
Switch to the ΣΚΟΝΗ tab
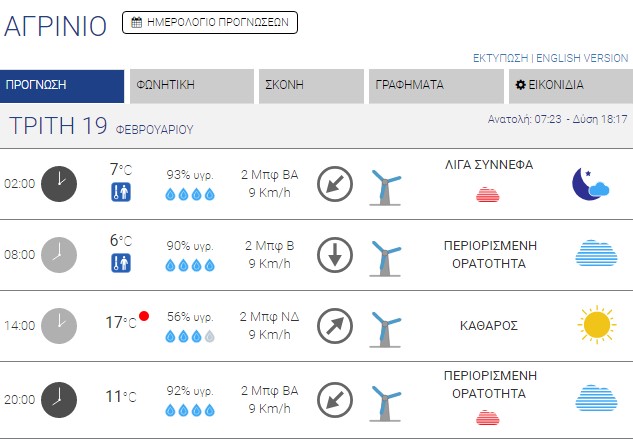[311, 86]
